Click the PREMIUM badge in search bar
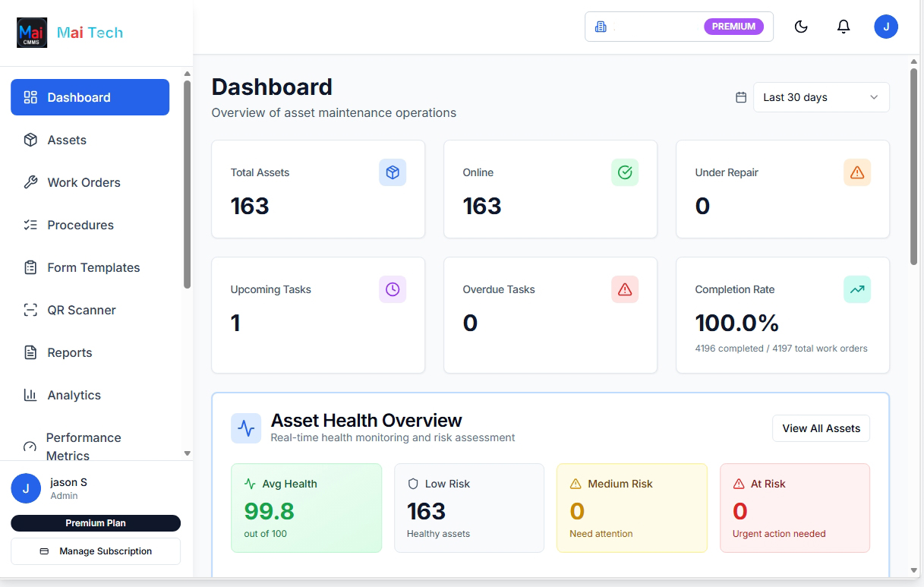The height and width of the screenshot is (587, 924). (x=733, y=26)
